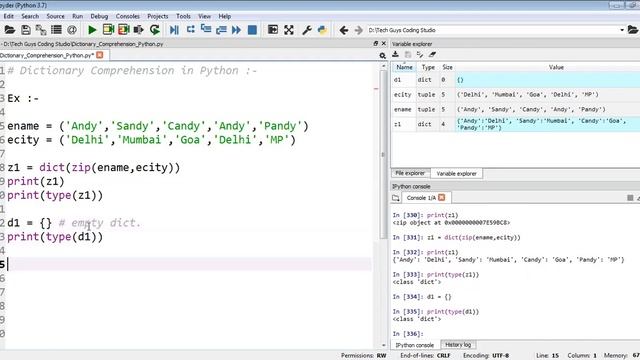Click the browse console tabs folder icon
This screenshot has height=360, width=640.
tap(396, 198)
